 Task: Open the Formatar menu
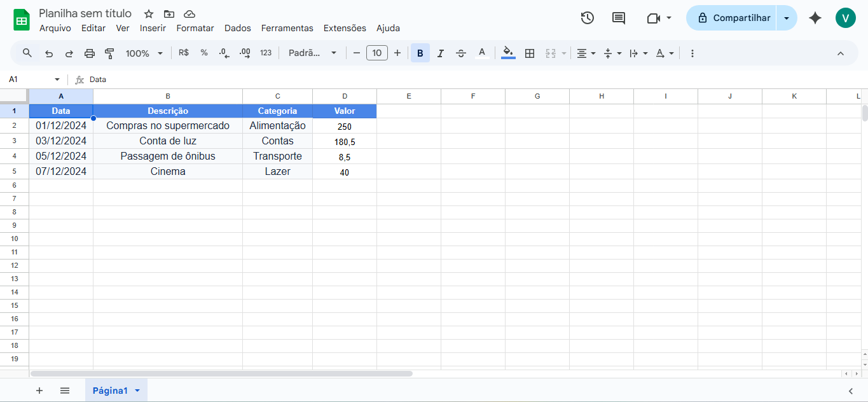[195, 28]
